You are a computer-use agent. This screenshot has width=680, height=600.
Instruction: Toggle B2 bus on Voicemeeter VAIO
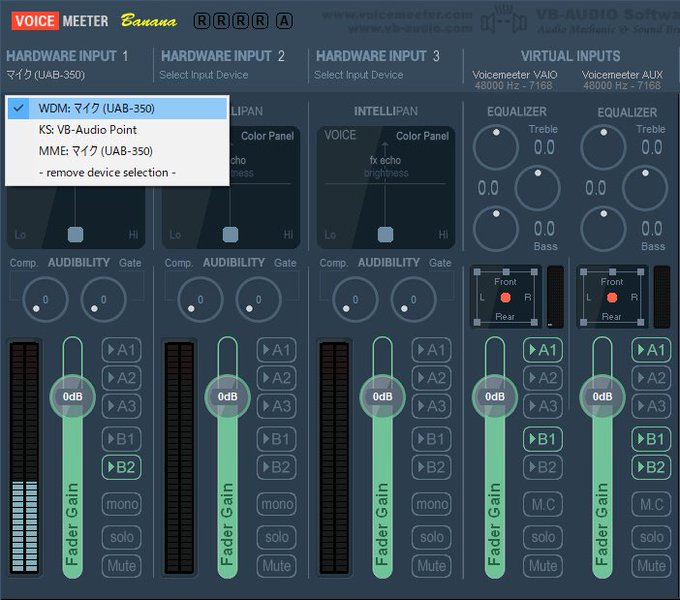click(543, 467)
